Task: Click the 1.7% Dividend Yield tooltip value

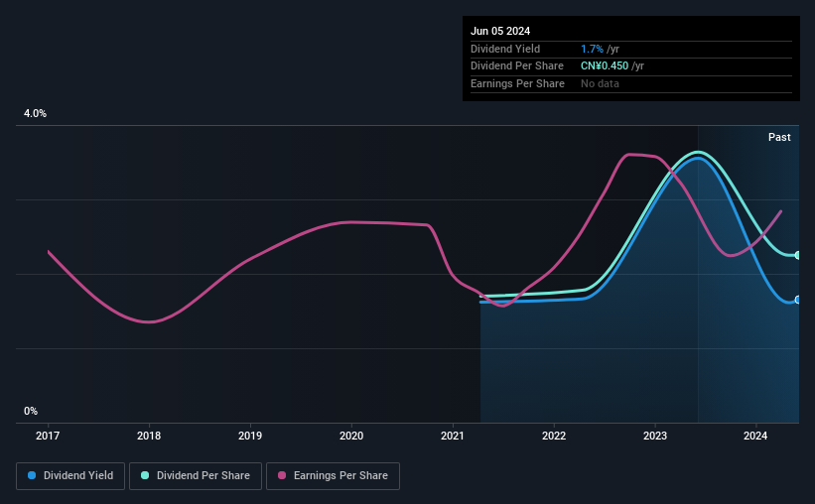Action: pyautogui.click(x=592, y=49)
